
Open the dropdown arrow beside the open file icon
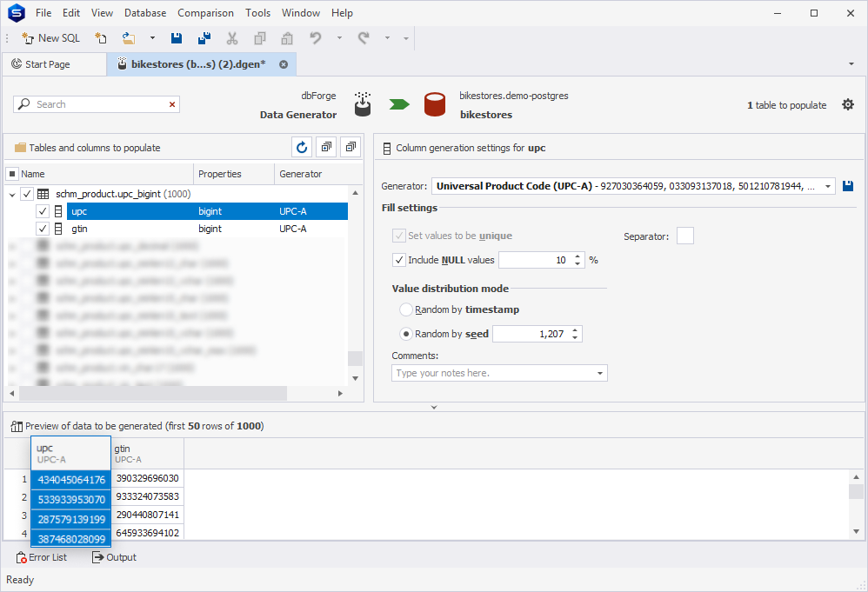pos(152,38)
